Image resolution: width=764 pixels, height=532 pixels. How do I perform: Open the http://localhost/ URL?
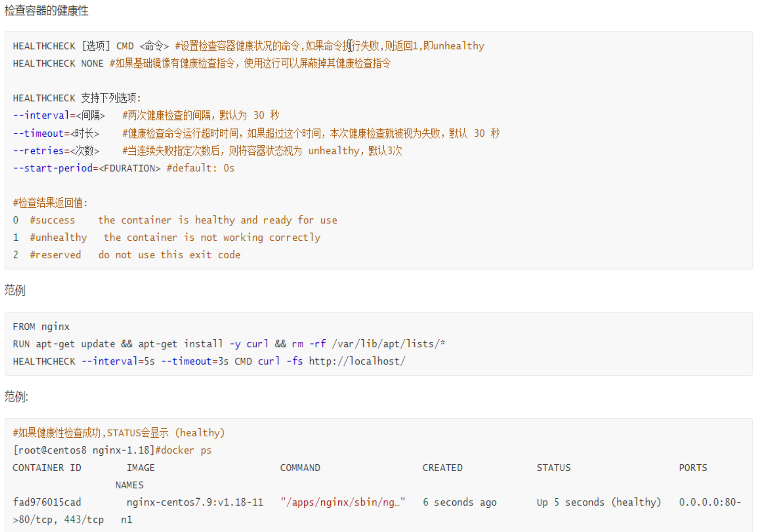(x=357, y=361)
